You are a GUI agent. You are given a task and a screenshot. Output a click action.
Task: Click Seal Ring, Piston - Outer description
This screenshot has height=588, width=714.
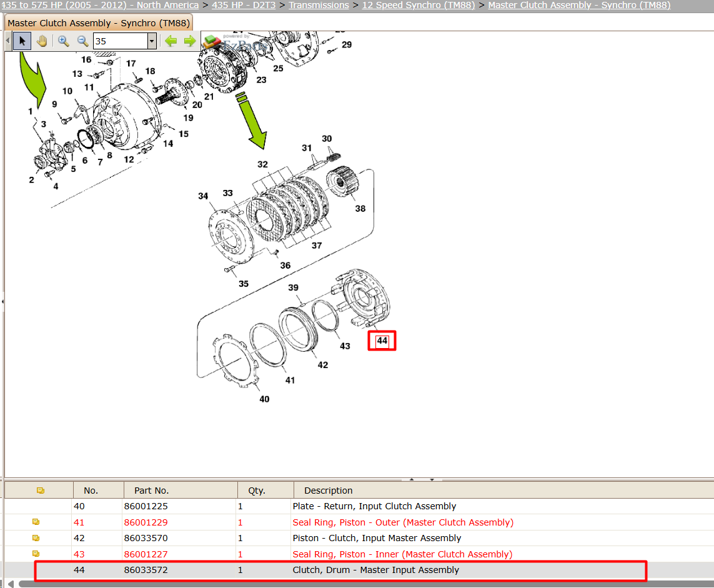click(x=403, y=522)
